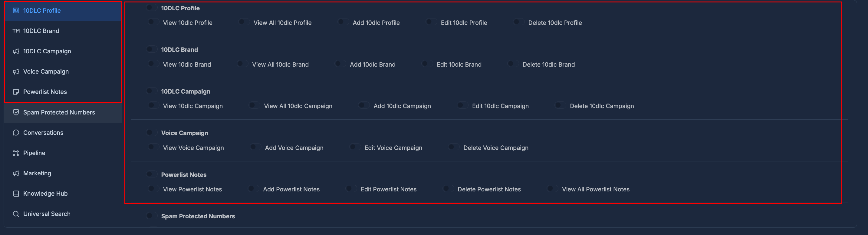Click the chat bubble icon beside Conversations

[x=15, y=133]
